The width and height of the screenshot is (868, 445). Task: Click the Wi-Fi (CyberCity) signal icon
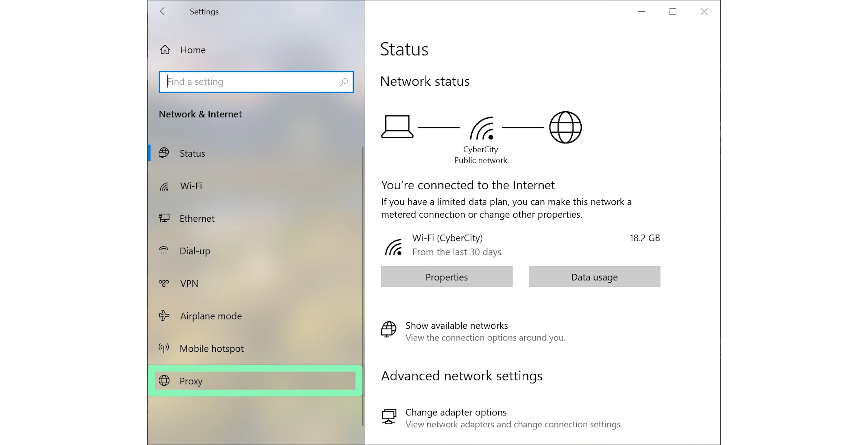click(394, 247)
